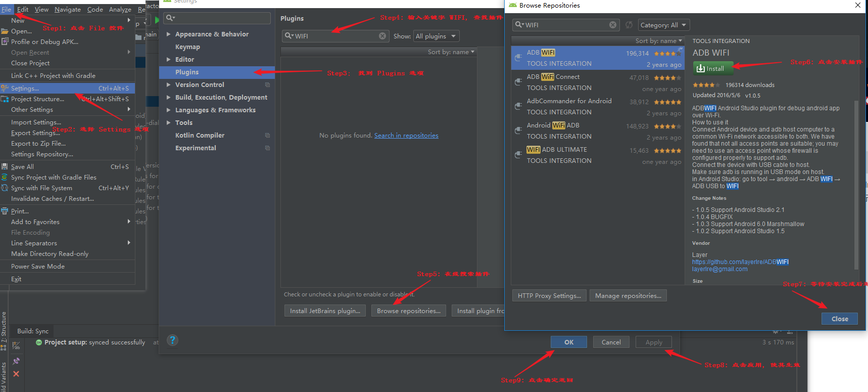Viewport: 868px width, 392px height.
Task: Click the project-level icon beside Version Control
Action: tap(267, 85)
